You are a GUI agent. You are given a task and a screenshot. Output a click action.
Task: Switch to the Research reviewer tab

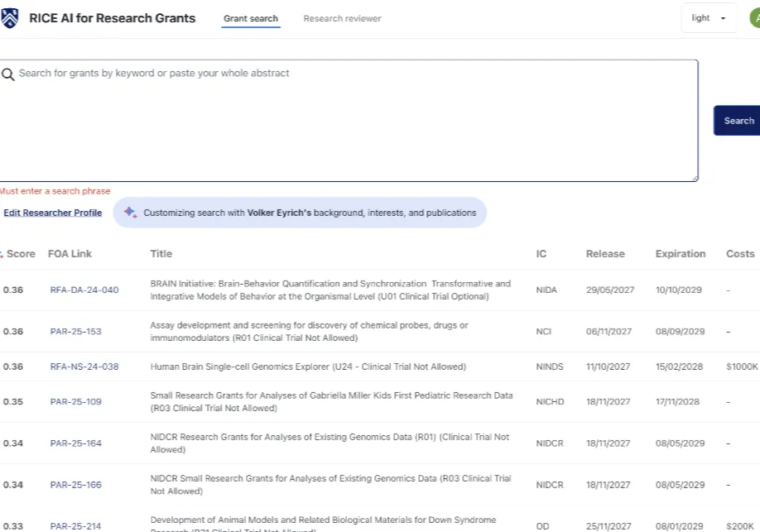coord(342,18)
